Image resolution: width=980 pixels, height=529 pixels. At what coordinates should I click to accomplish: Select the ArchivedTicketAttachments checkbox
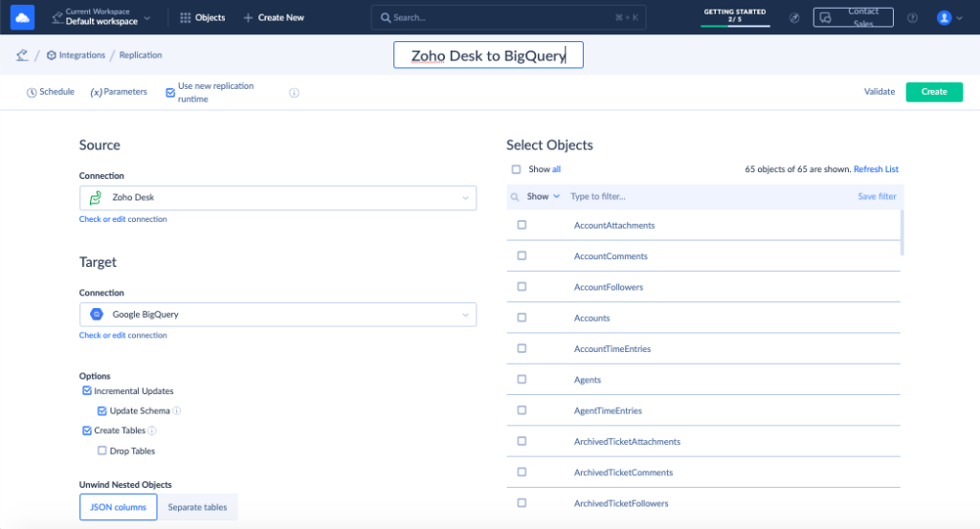[x=522, y=441]
